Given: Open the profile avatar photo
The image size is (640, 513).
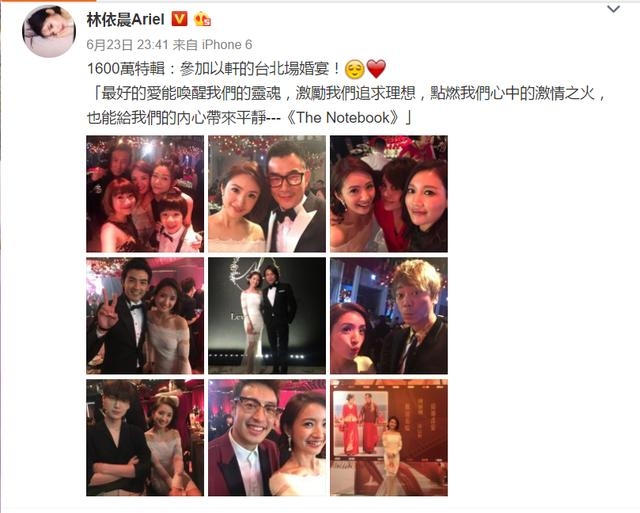Looking at the screenshot, I should point(49,31).
